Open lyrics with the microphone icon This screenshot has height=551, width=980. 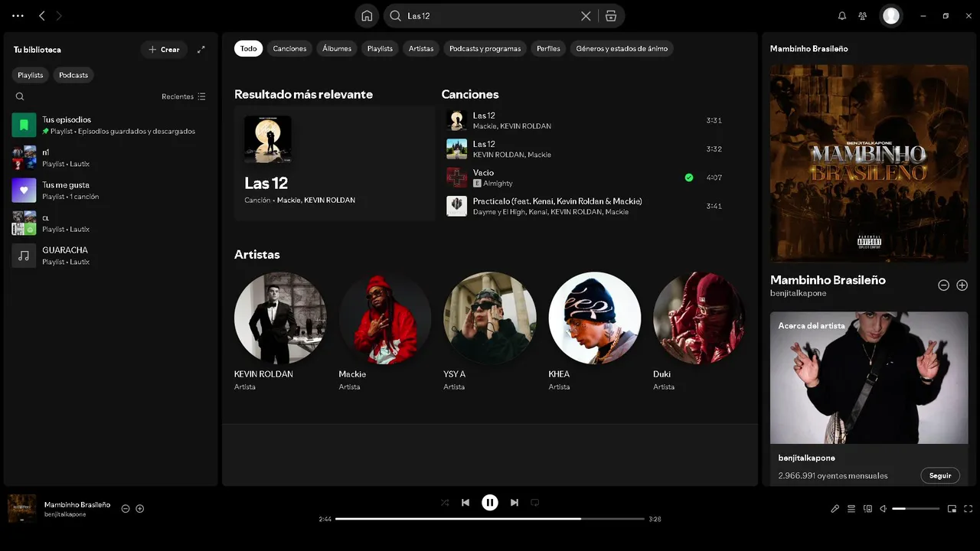835,508
